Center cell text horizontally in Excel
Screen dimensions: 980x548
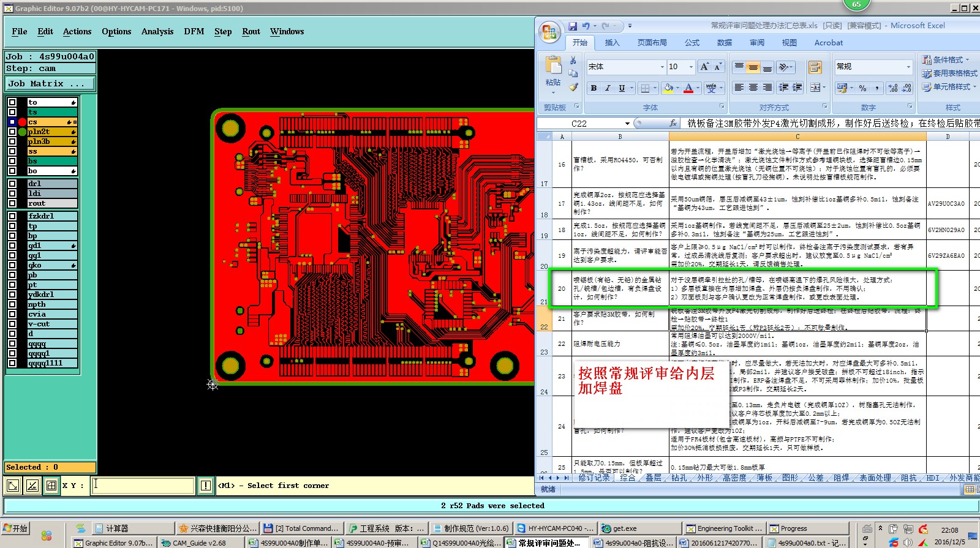point(753,88)
